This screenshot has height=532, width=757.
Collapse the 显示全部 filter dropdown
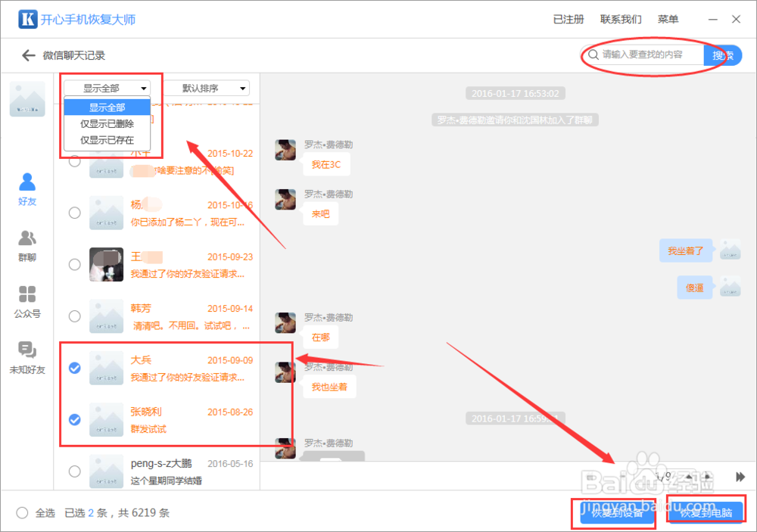107,88
